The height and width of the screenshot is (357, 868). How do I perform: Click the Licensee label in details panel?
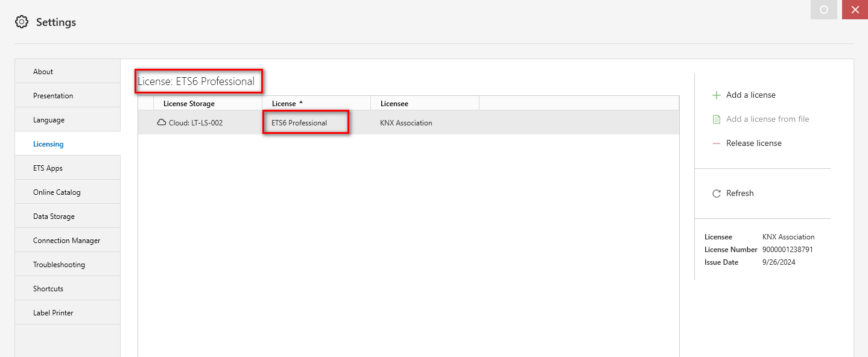pyautogui.click(x=718, y=237)
